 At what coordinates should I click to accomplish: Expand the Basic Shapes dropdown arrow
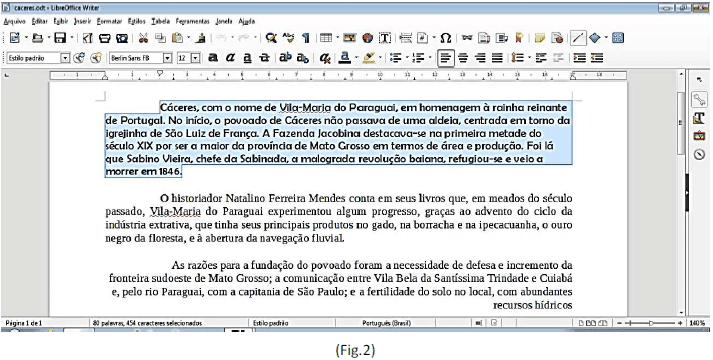coord(606,38)
